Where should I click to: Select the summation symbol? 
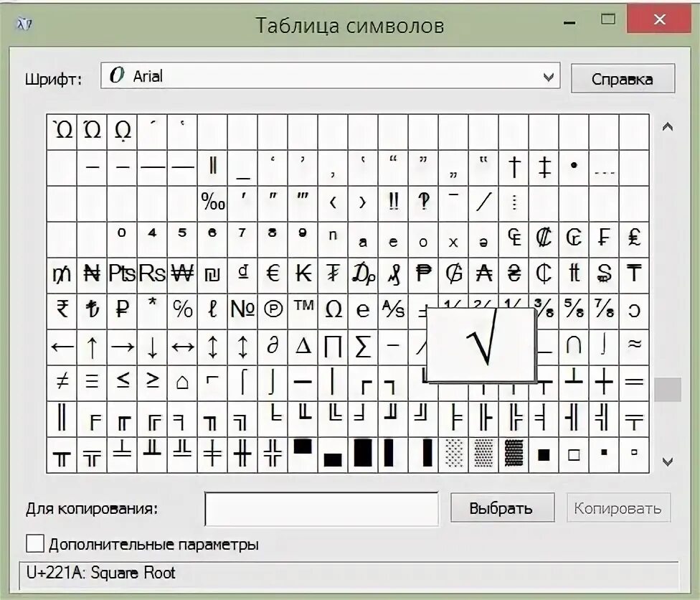[x=363, y=345]
